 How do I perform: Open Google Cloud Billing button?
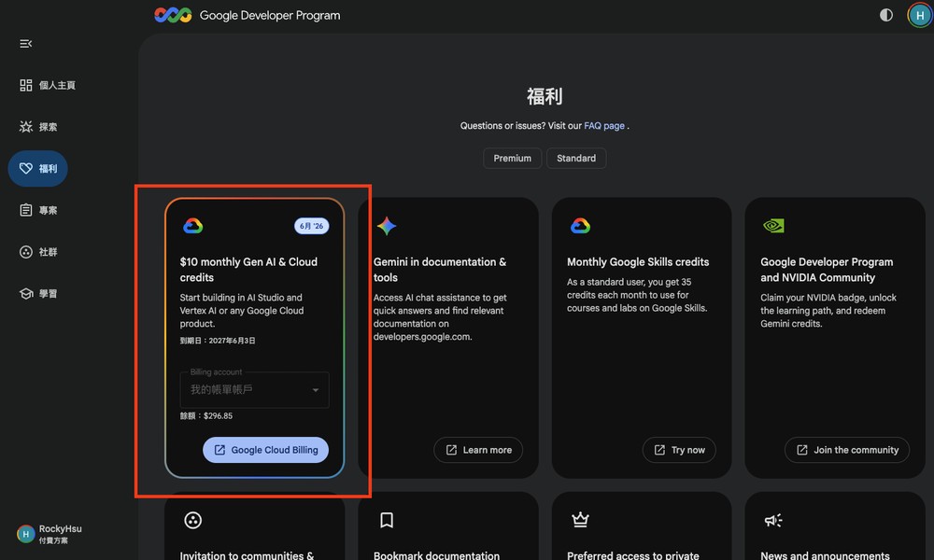(x=265, y=450)
